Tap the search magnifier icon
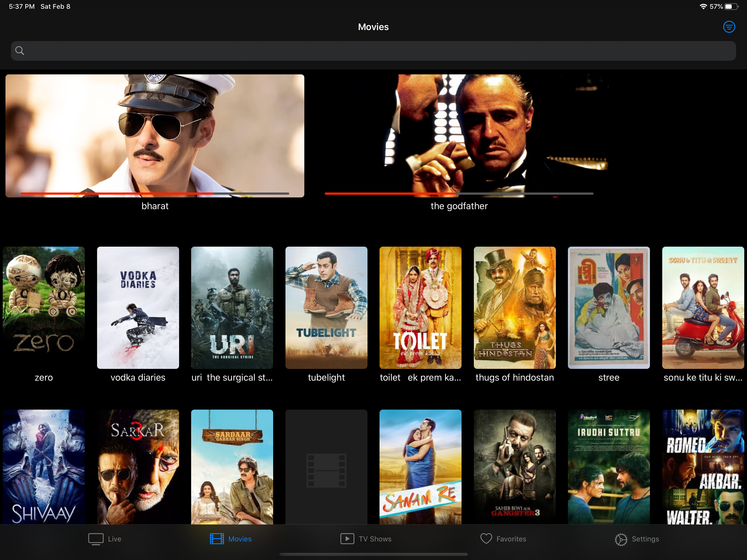The height and width of the screenshot is (560, 747). click(20, 51)
